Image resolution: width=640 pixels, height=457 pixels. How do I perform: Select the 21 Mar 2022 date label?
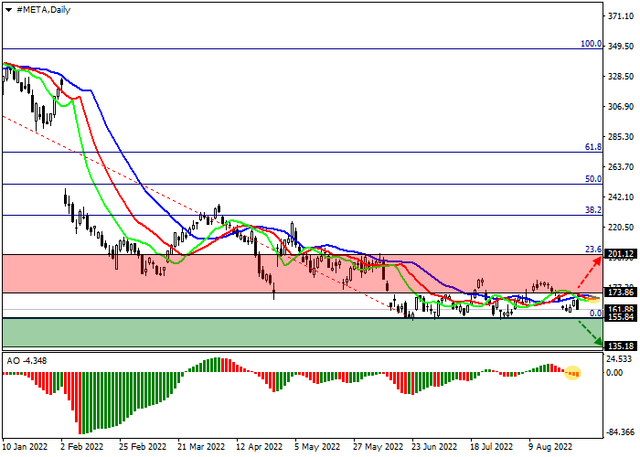(x=201, y=447)
